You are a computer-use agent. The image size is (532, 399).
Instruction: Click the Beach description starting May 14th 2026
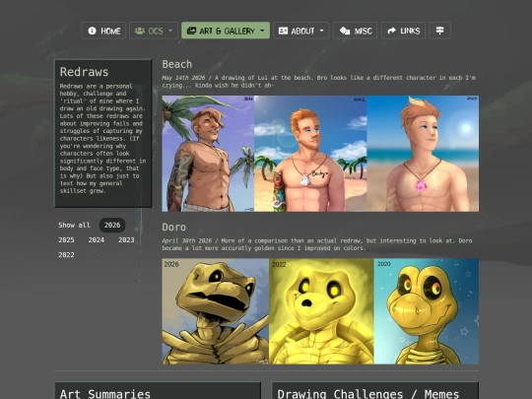click(x=319, y=82)
